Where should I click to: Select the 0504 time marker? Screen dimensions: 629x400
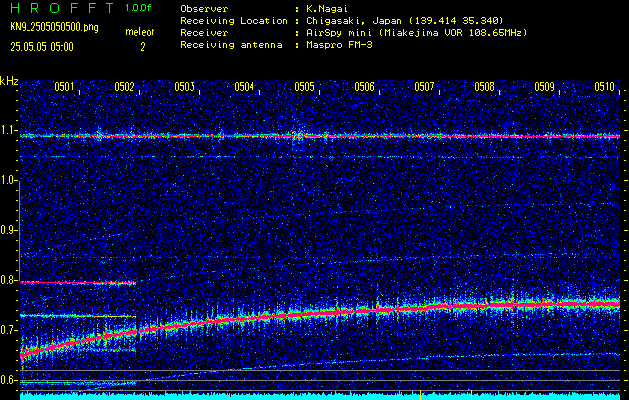click(x=244, y=87)
